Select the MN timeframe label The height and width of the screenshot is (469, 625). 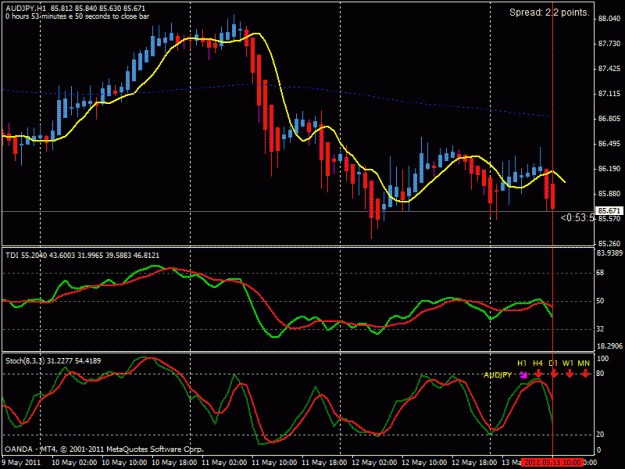click(x=584, y=363)
